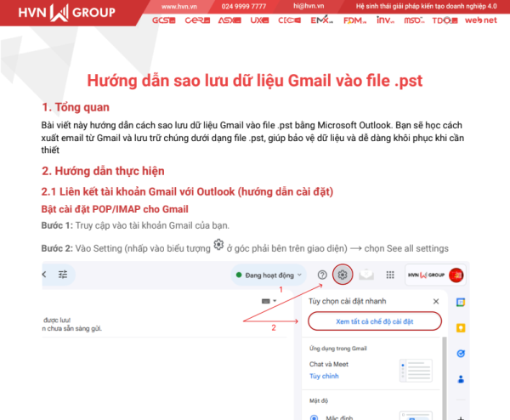This screenshot has width=510, height=420.
Task: Open the Google apps grid icon
Action: click(390, 275)
